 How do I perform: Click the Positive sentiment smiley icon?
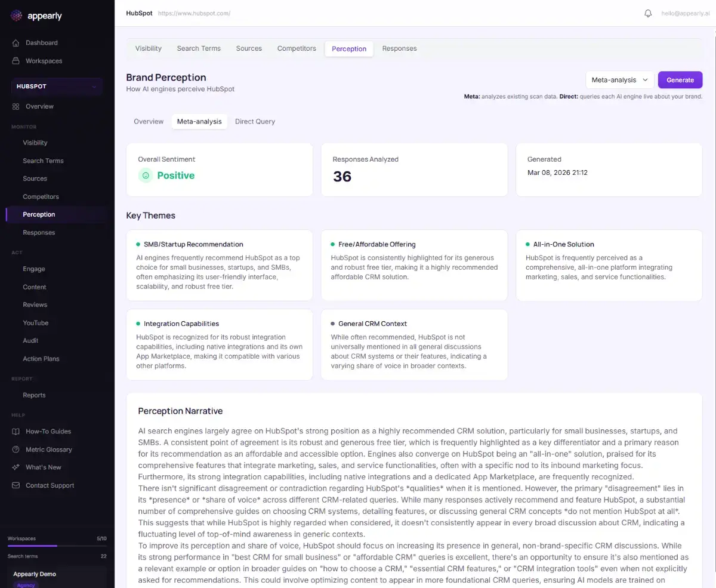146,176
